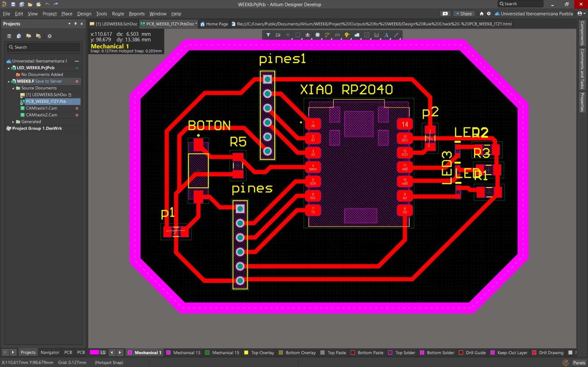Pin the Projects panel

76,24
